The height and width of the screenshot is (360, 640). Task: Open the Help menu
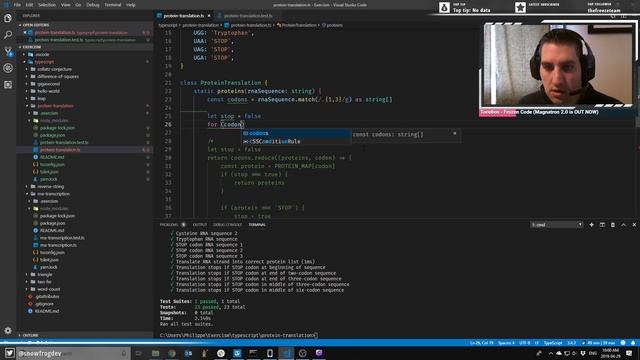click(x=131, y=5)
